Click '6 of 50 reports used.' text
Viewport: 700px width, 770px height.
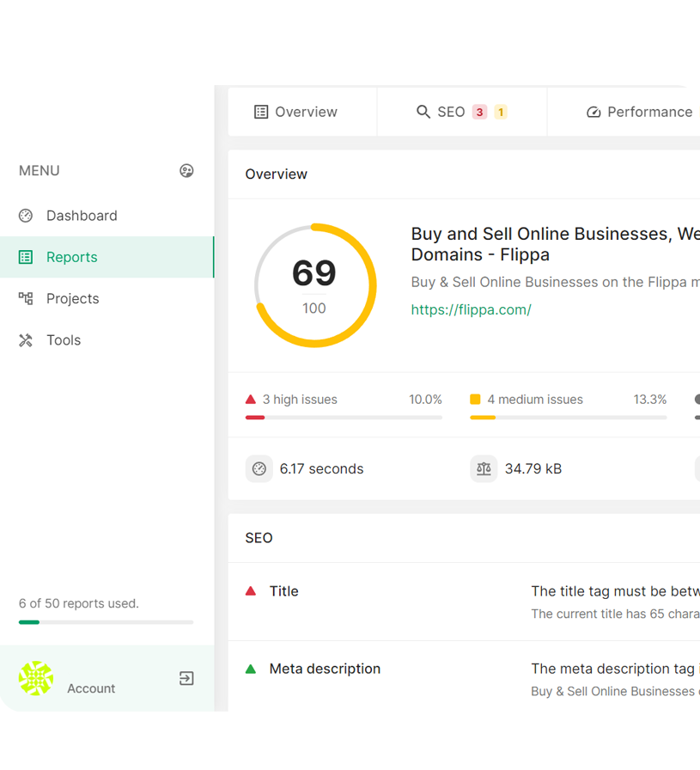coord(79,603)
